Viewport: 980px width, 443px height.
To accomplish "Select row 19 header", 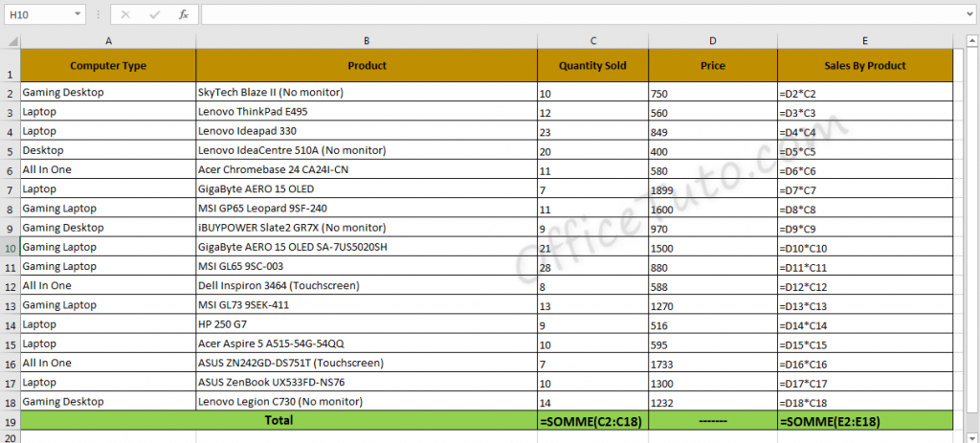I will point(10,421).
